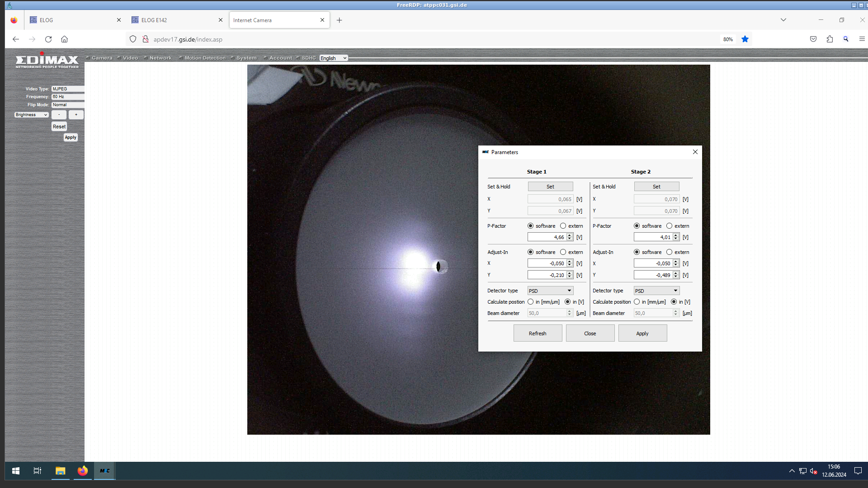
Task: Click Apply in camera sidebar
Action: 71,137
